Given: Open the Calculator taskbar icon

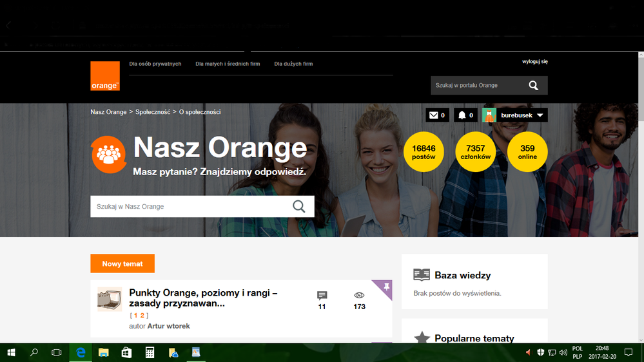Looking at the screenshot, I should [150, 352].
